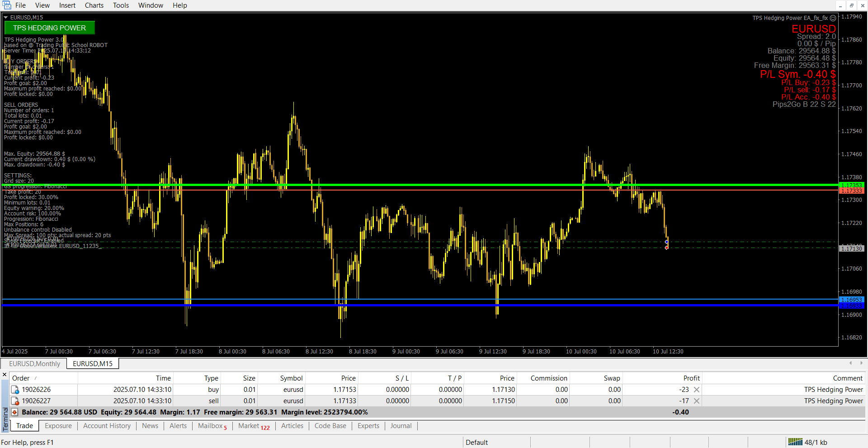Screen dimensions: 868x448
Task: Click the smiley EA icon in chart corner
Action: 833,18
